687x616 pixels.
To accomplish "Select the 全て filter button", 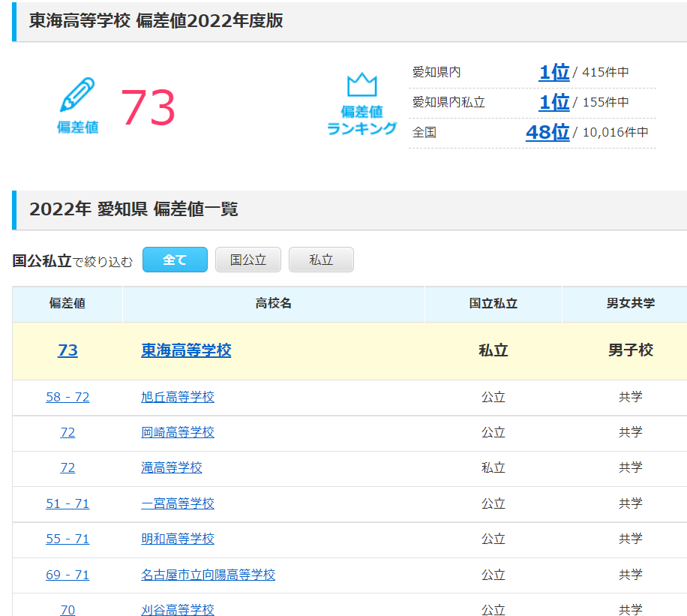I will coord(175,260).
